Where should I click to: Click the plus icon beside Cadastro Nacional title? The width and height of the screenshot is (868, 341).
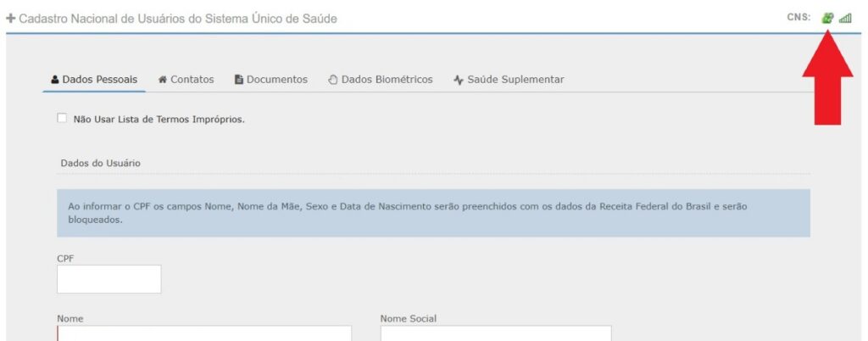(11, 18)
